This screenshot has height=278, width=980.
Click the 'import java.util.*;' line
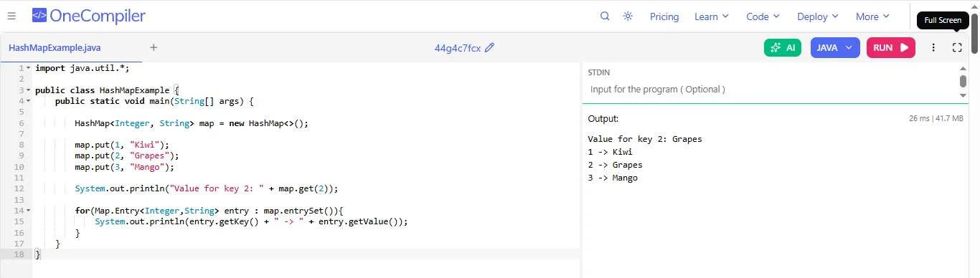click(x=83, y=68)
